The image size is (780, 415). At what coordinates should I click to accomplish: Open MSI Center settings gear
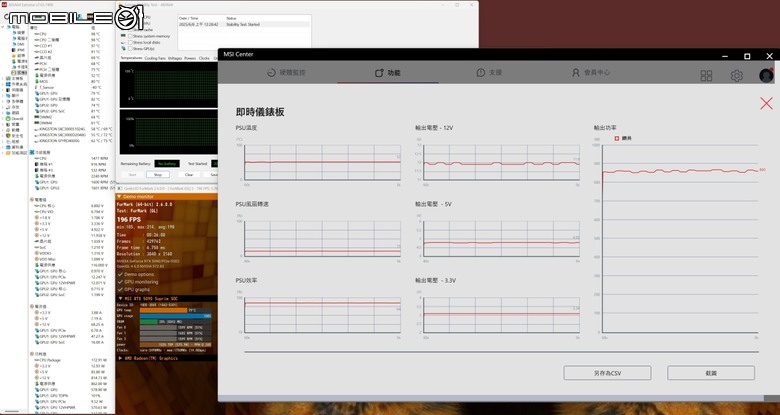tap(736, 76)
